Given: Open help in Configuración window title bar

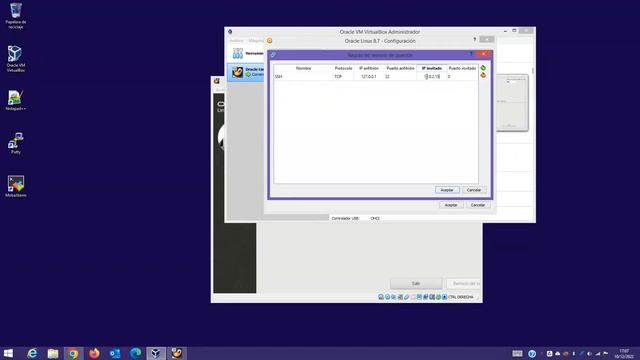Looking at the screenshot, I should pos(474,40).
